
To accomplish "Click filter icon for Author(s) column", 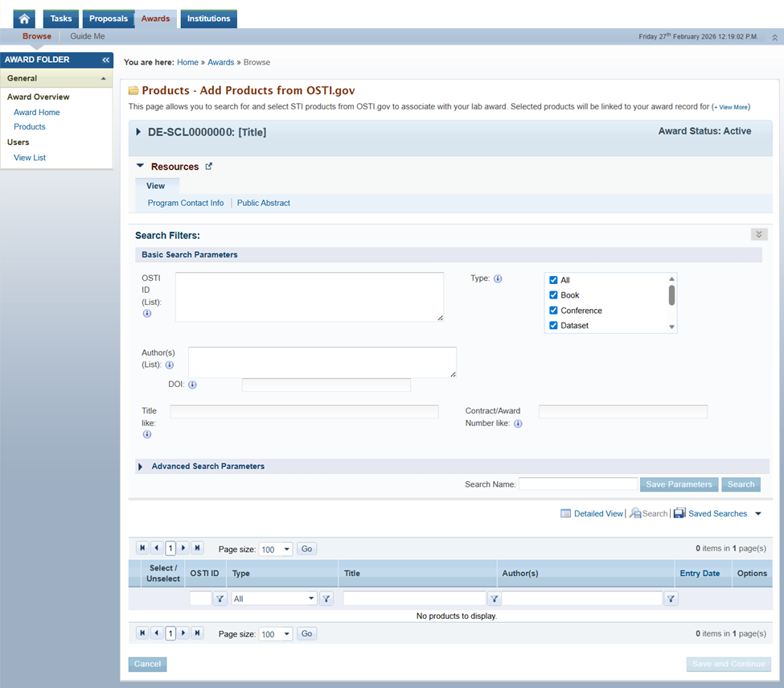I will pyautogui.click(x=671, y=599).
